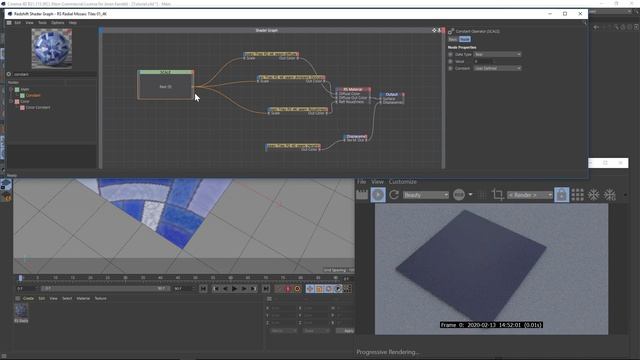Click the bottom yellow texture node header
This screenshot has height=360, width=640.
(x=293, y=146)
